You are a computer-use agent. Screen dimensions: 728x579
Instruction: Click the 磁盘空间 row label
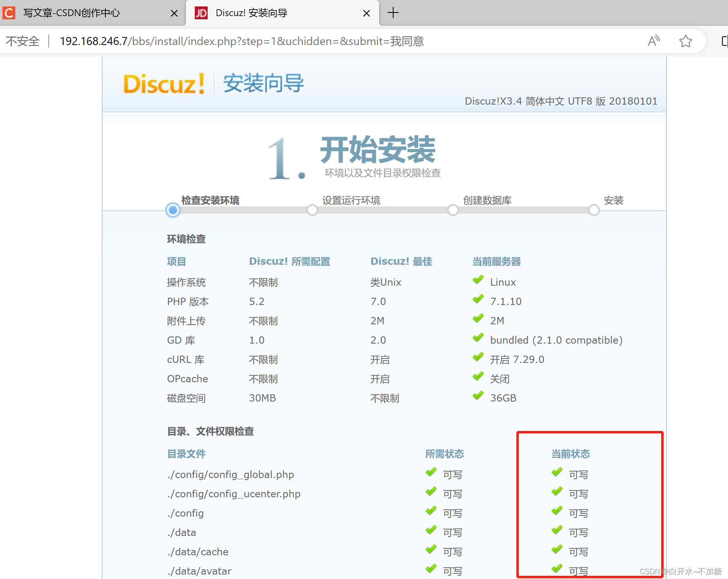tap(186, 398)
